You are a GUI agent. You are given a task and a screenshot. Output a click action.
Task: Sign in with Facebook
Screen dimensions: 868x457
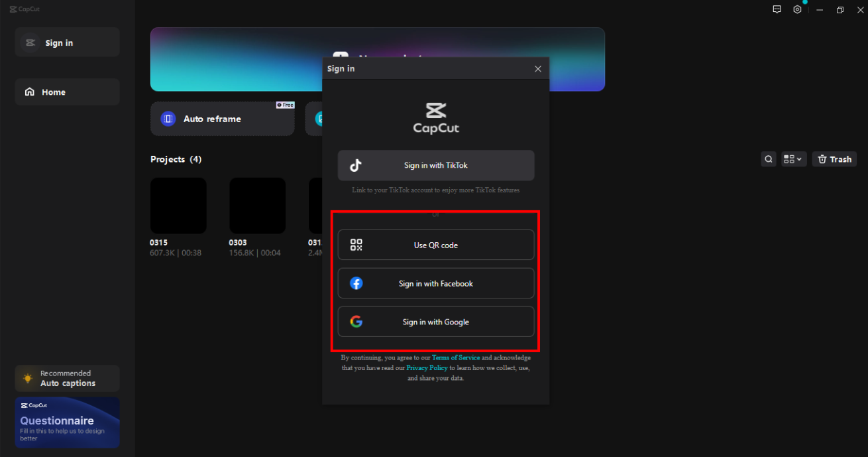coord(436,283)
